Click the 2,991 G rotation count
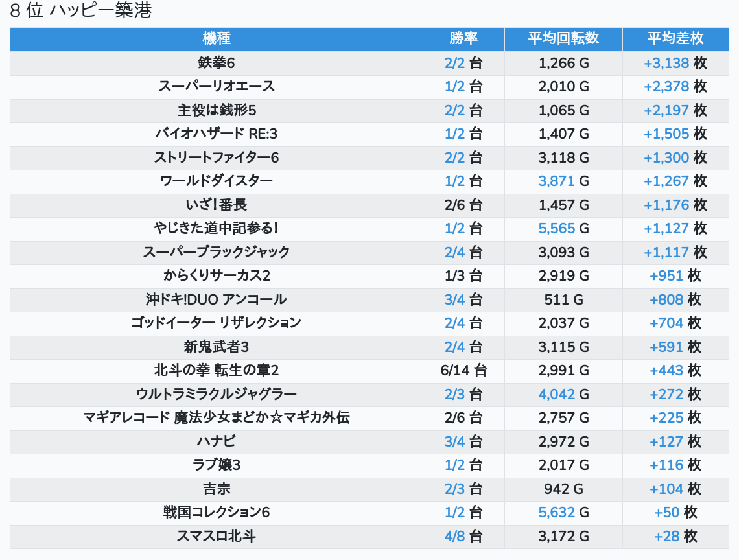 coord(563,371)
